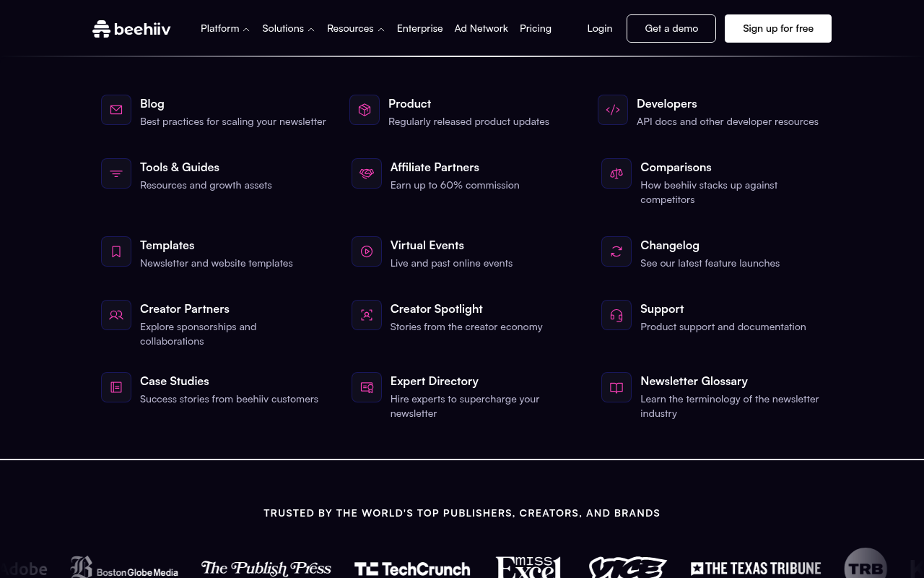The width and height of the screenshot is (924, 578).
Task: Open Tools & Guides link title
Action: 180,167
